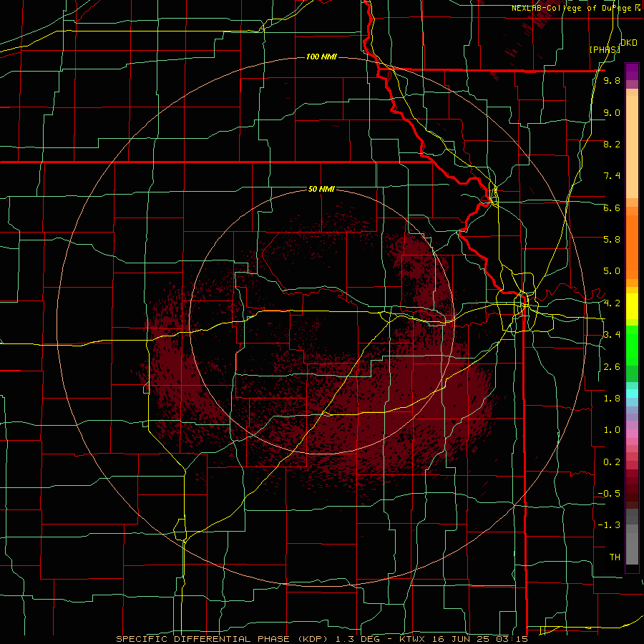Click the 03:15 timestamp in caption

click(x=514, y=639)
